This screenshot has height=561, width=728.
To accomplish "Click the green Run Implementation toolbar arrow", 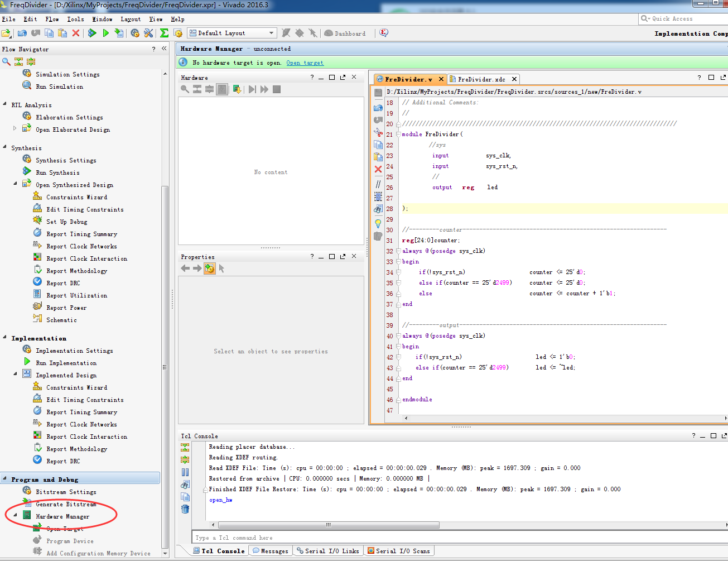I will [106, 33].
